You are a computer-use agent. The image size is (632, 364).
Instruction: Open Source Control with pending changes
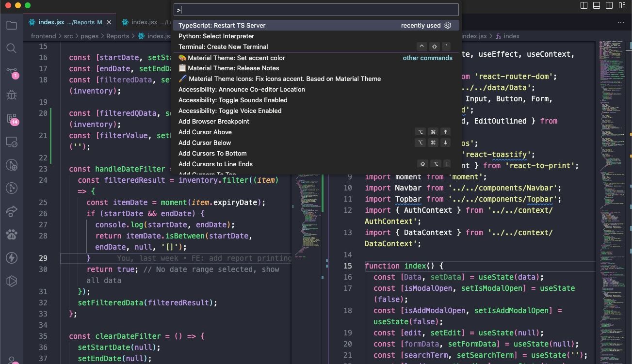11,71
